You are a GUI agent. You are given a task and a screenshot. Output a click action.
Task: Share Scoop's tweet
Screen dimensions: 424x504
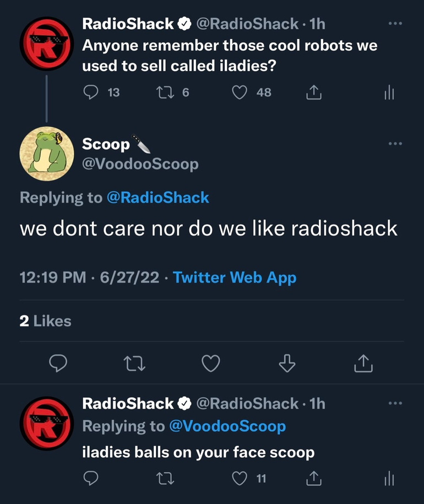pos(363,362)
